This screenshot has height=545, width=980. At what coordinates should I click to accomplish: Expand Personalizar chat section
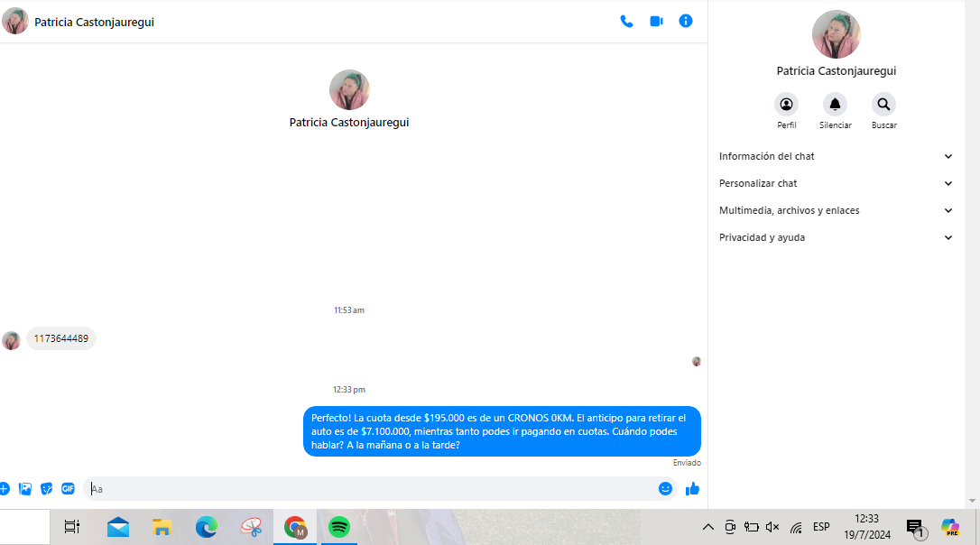[x=836, y=183]
